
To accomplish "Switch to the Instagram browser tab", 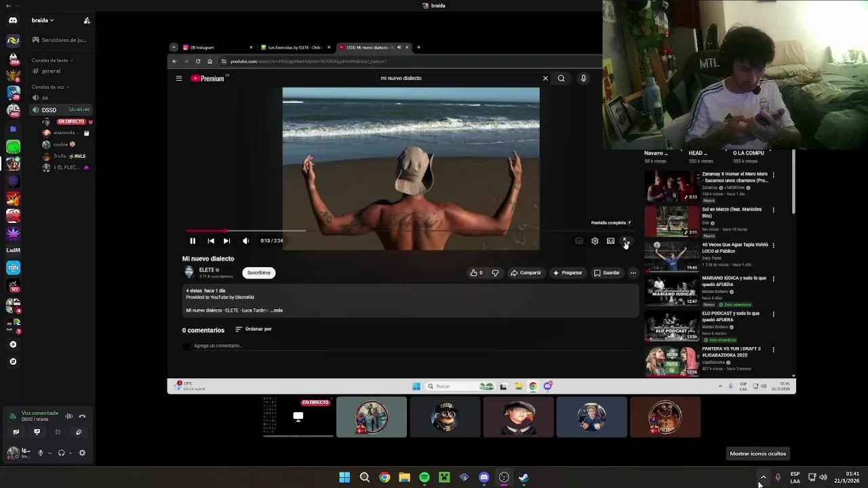I will point(217,47).
